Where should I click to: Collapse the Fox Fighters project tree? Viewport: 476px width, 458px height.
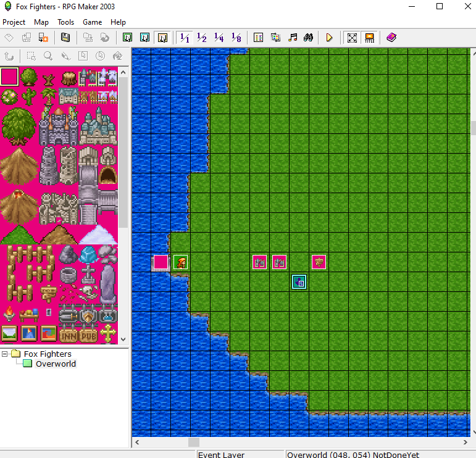pos(4,354)
